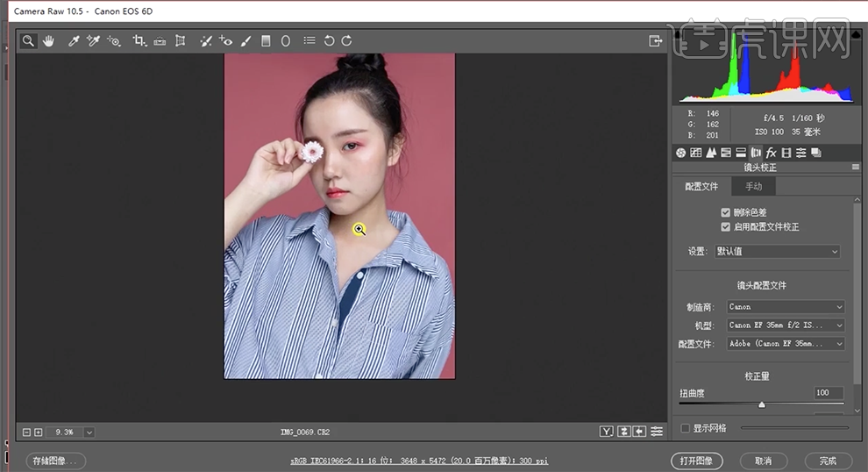Open the Lens Corrections panel icon
The image size is (868, 472).
pos(756,153)
